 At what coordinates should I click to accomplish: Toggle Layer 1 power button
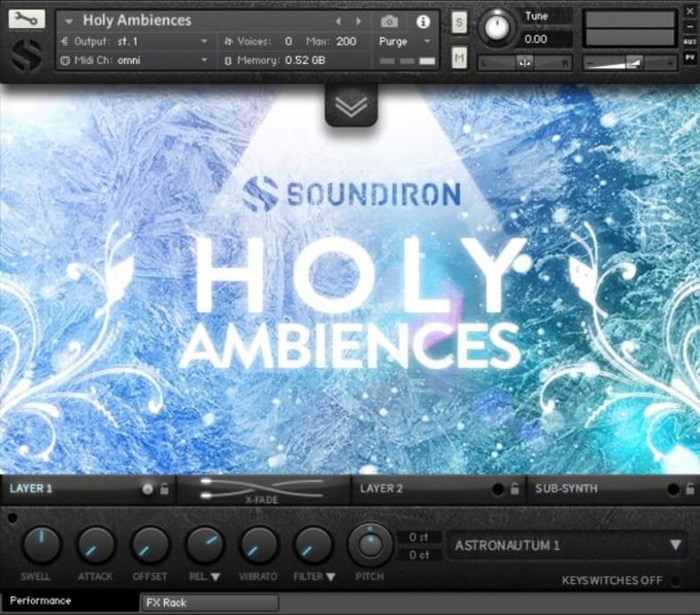[148, 489]
